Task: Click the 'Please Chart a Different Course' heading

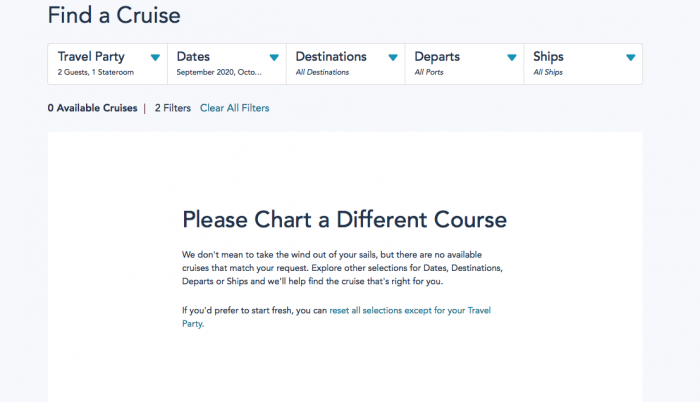Action: tap(344, 219)
